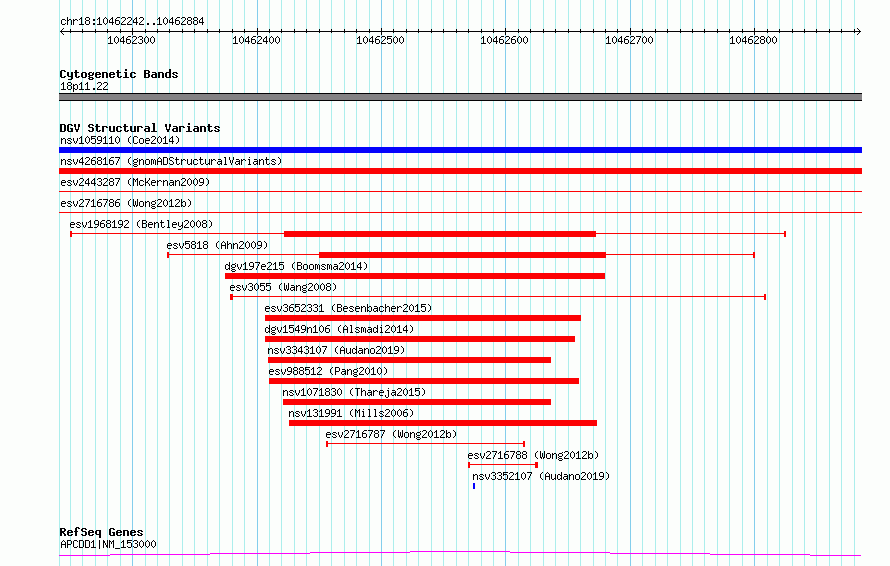Click the nsv4268167 (gnomADStructuralVariants) label text
Screen dimensions: 890x566
pos(171,161)
